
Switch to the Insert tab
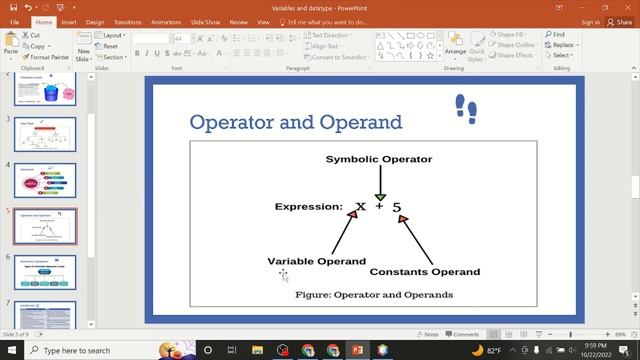pos(69,22)
